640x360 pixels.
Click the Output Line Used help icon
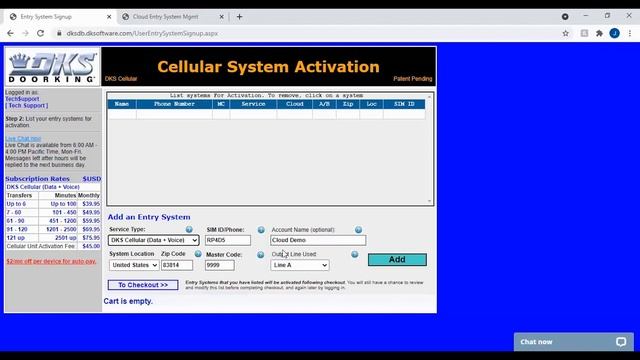click(x=355, y=254)
